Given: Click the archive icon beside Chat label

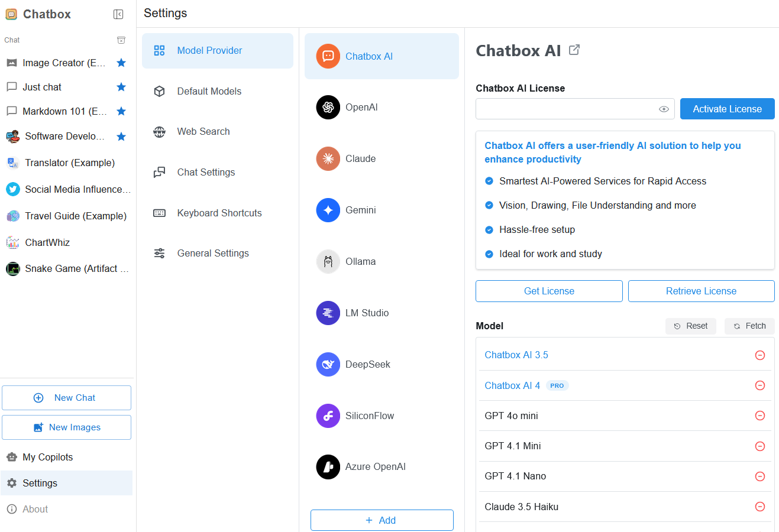Looking at the screenshot, I should click(x=121, y=40).
